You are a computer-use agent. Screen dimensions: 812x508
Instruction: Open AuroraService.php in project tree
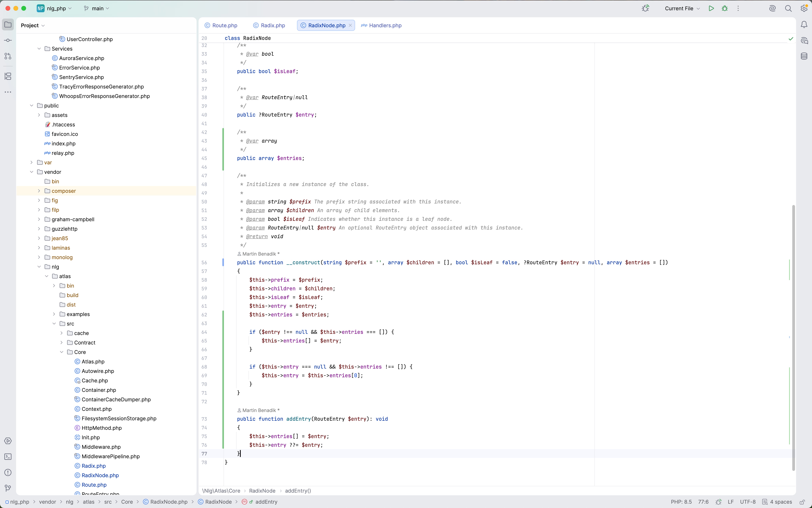coord(82,58)
